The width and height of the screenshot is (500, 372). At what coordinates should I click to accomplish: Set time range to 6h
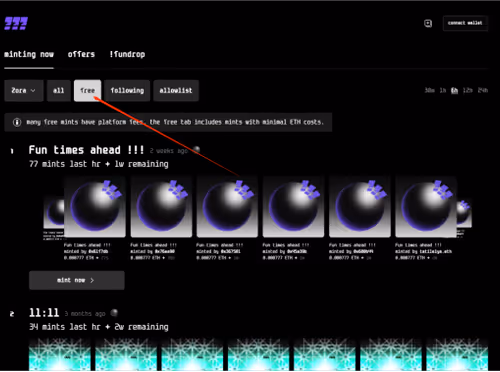coord(454,90)
